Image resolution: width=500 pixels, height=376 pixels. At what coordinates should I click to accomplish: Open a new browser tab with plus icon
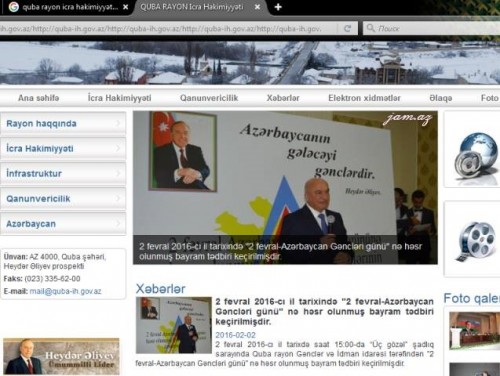click(278, 7)
